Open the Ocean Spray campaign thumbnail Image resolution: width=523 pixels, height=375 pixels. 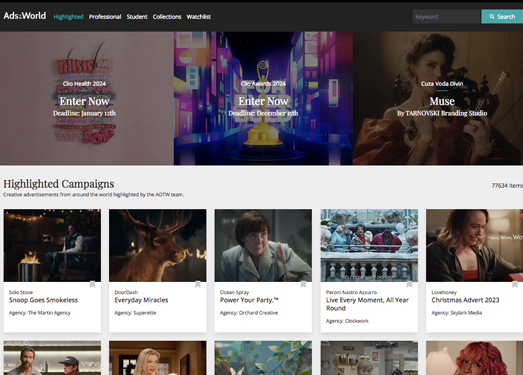(263, 245)
